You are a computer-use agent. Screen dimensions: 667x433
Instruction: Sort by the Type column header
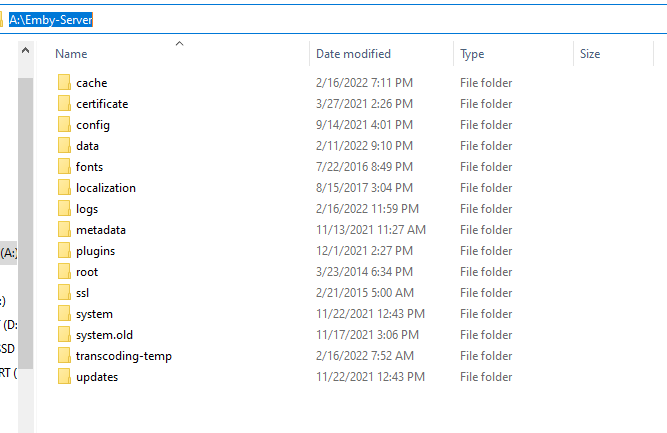pyautogui.click(x=472, y=54)
